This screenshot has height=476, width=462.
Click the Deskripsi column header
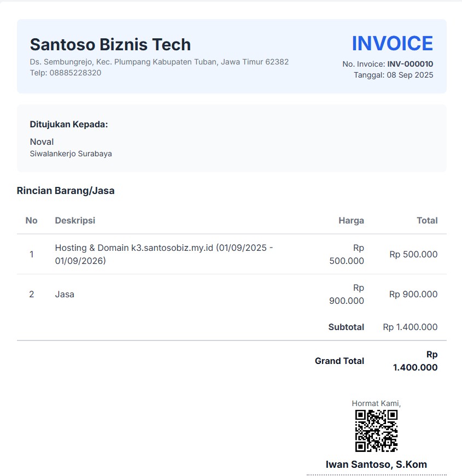75,220
